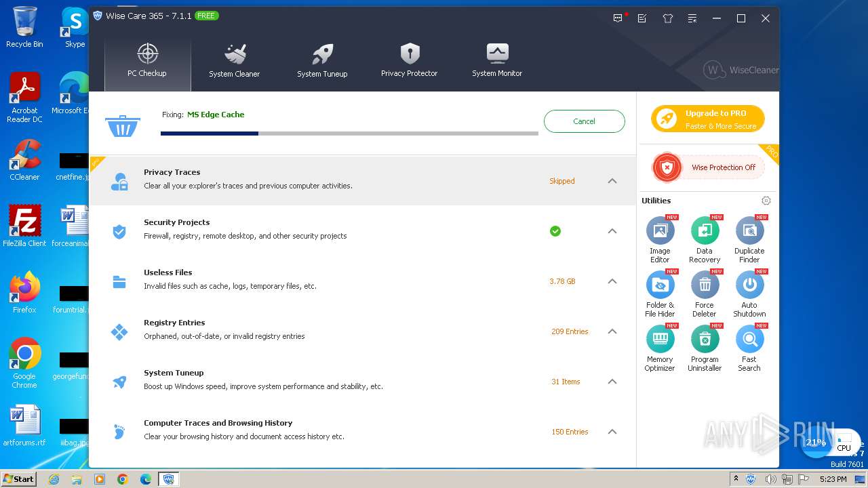This screenshot has width=868, height=488.
Task: Click the taskbar clock showing 5:23 PM
Action: point(833,479)
